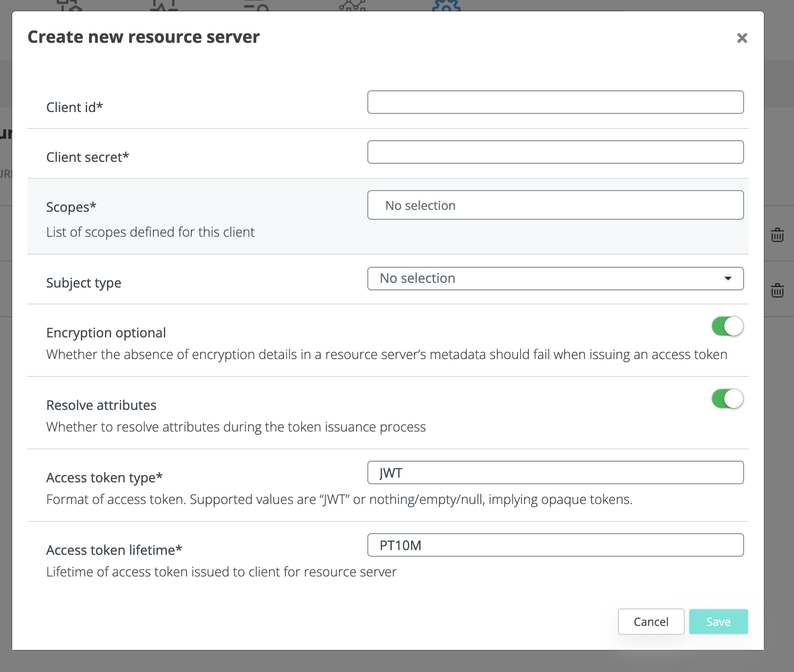Click the upper trash delete icon
This screenshot has height=672, width=794.
pyautogui.click(x=777, y=234)
